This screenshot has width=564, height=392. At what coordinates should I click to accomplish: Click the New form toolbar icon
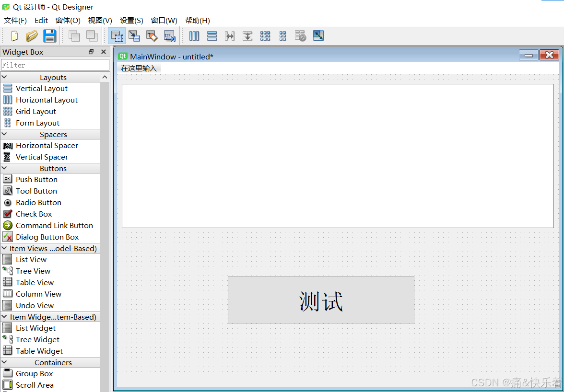click(x=14, y=36)
